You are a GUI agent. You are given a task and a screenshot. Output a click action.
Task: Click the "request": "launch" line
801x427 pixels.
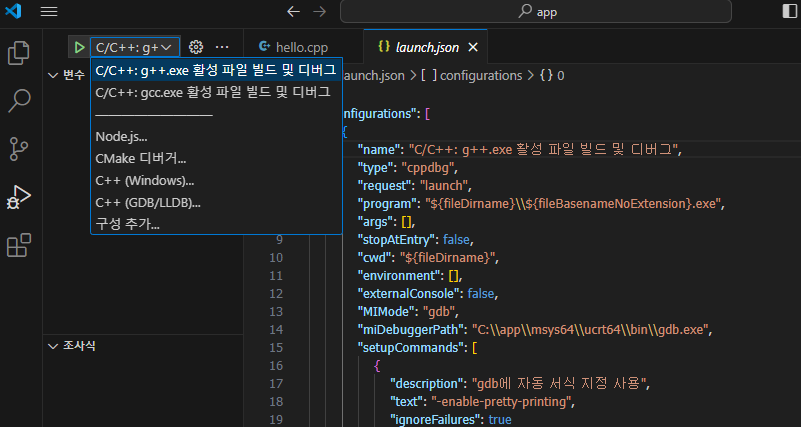[414, 185]
